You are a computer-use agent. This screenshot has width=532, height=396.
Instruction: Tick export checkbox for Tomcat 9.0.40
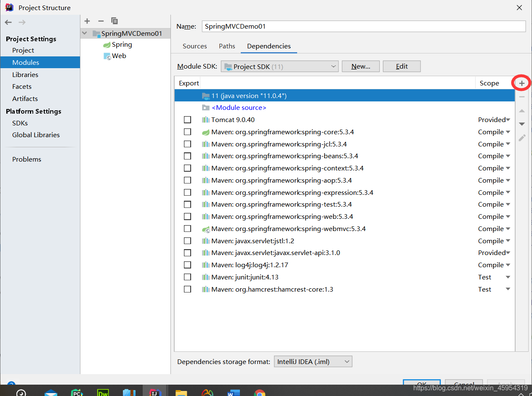[187, 120]
